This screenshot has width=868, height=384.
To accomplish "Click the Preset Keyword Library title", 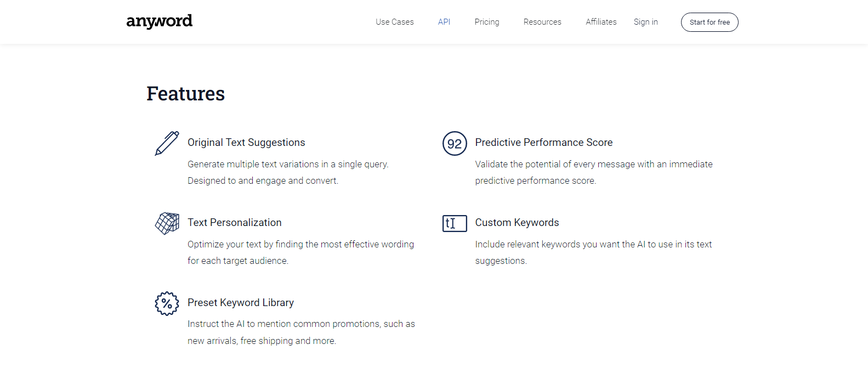I will coord(240,302).
